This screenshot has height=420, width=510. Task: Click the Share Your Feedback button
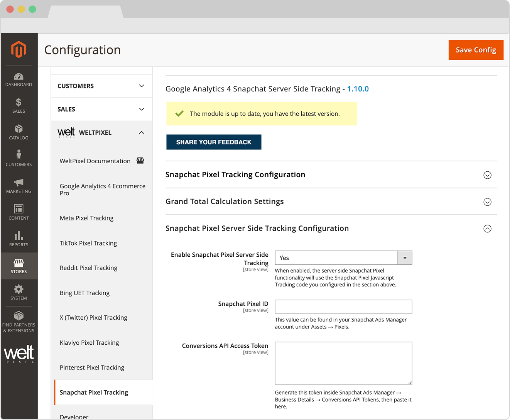click(214, 142)
